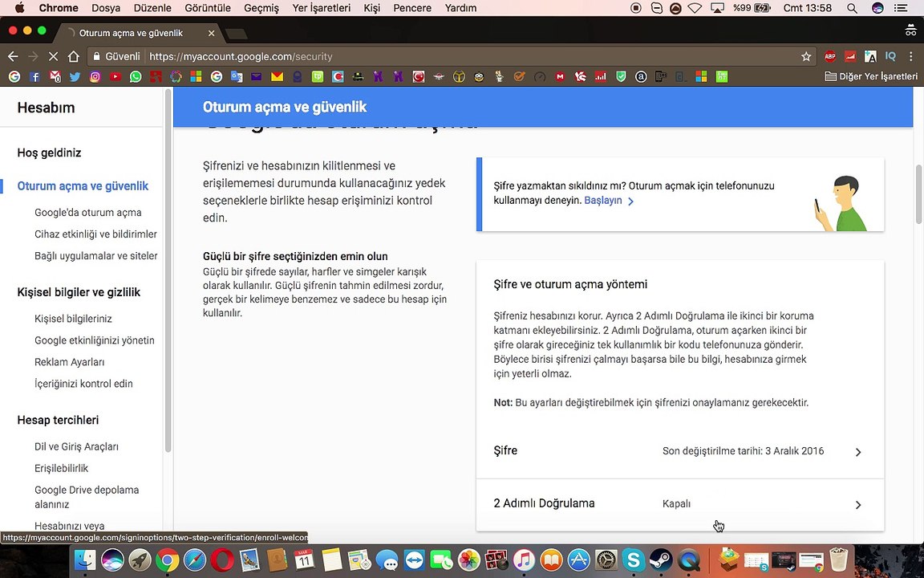Open App Store from the dock
924x578 pixels.
(578, 560)
